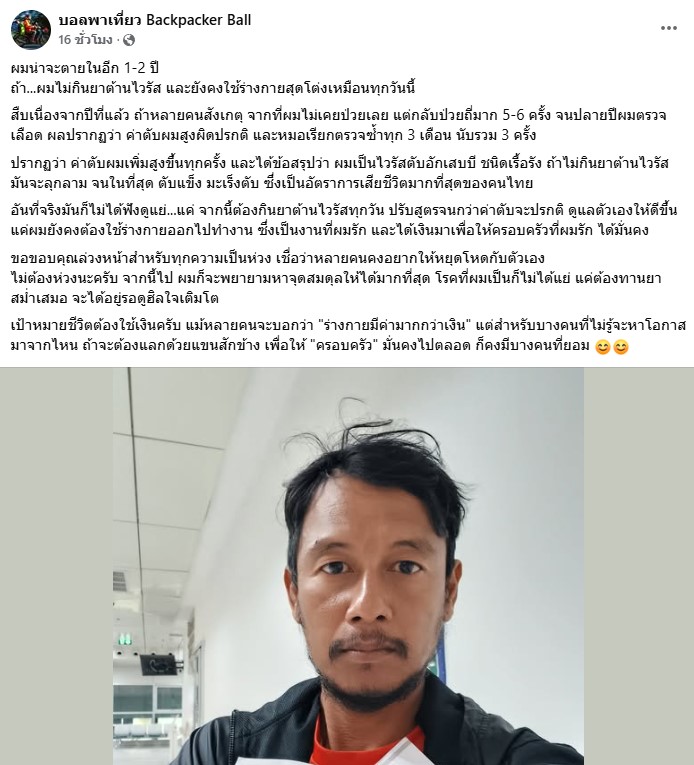Click the gray area right of photo
Screen dimensions: 694x765
tap(639, 566)
